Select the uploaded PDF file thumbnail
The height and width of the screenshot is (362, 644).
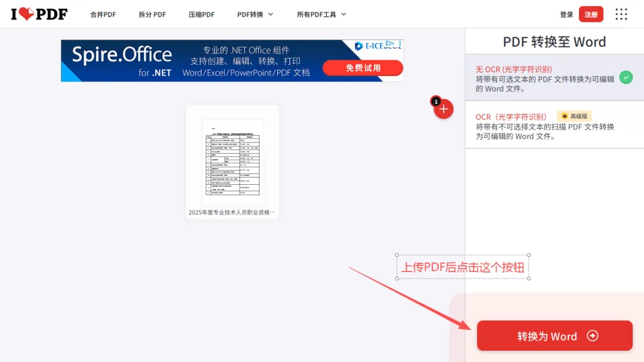[233, 162]
